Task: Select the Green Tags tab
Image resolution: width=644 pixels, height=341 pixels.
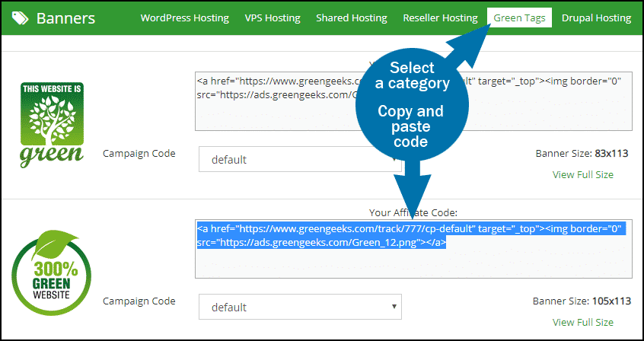Action: (520, 18)
